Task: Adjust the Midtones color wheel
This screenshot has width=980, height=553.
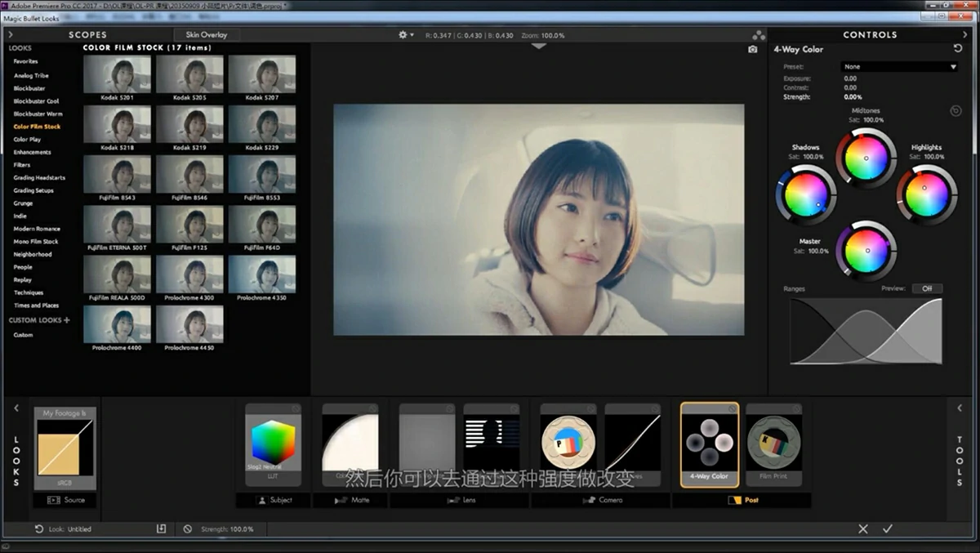Action: tap(866, 158)
